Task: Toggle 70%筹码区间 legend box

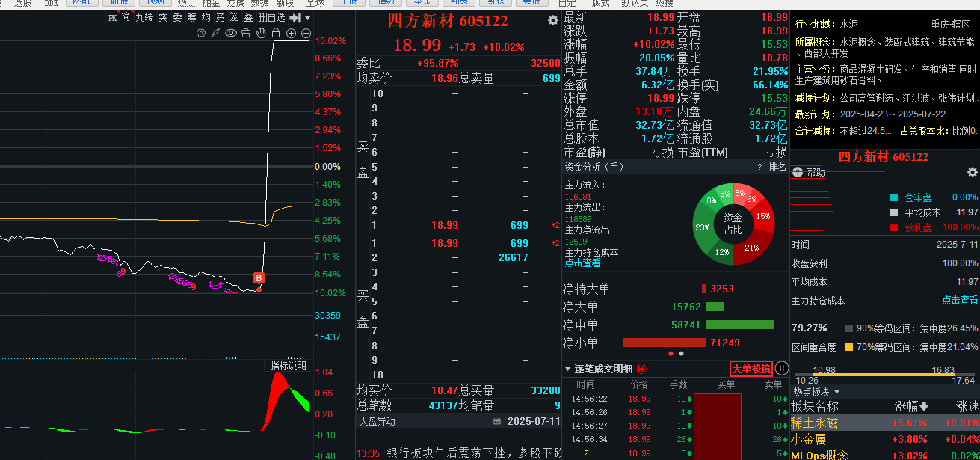Action: coord(848,347)
